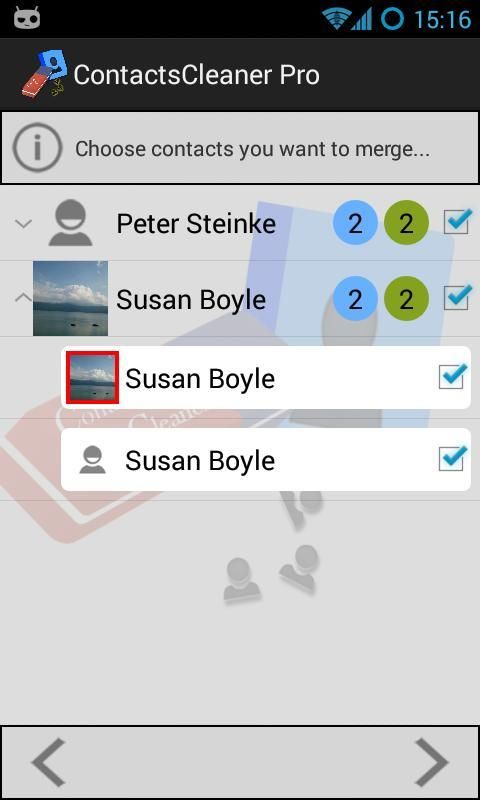Toggle checkbox of Susan Boyle sub-contact without photo
The height and width of the screenshot is (800, 480).
coord(452,458)
